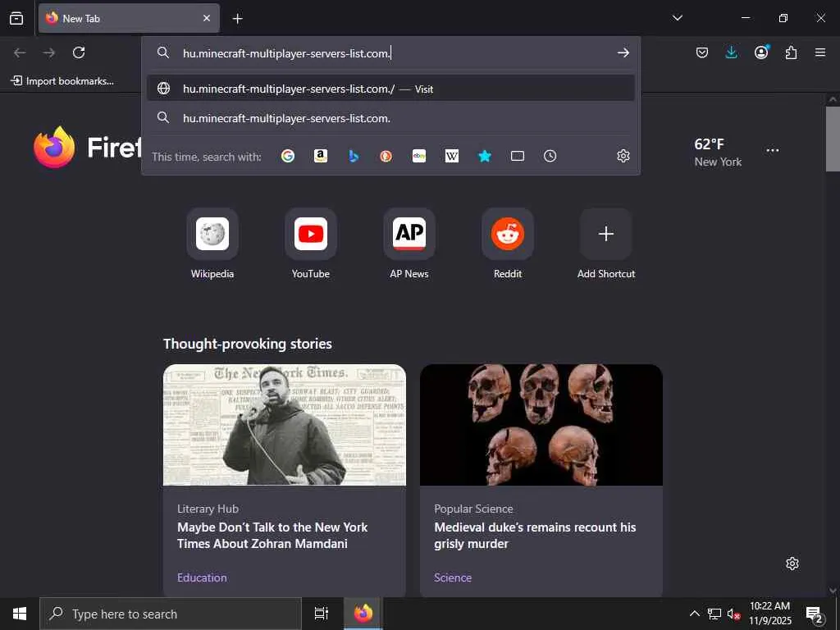Open the medieval duke skulls story image
Image resolution: width=840 pixels, height=630 pixels.
pyautogui.click(x=541, y=425)
